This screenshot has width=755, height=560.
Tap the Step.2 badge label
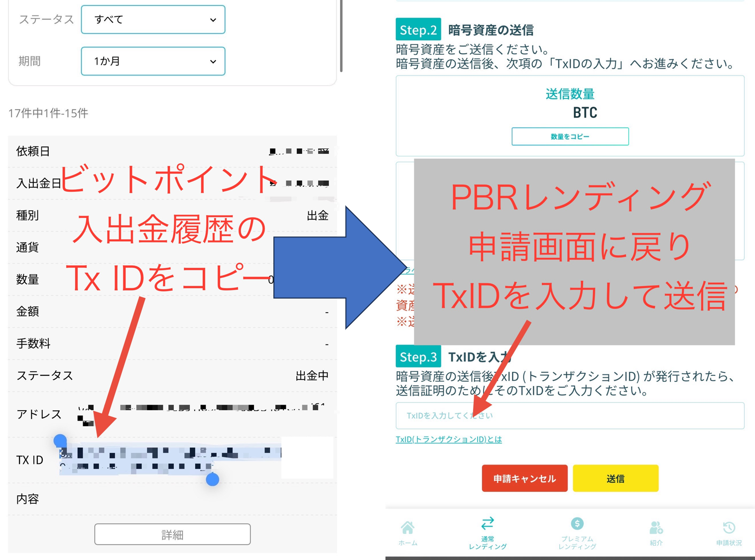coord(418,30)
